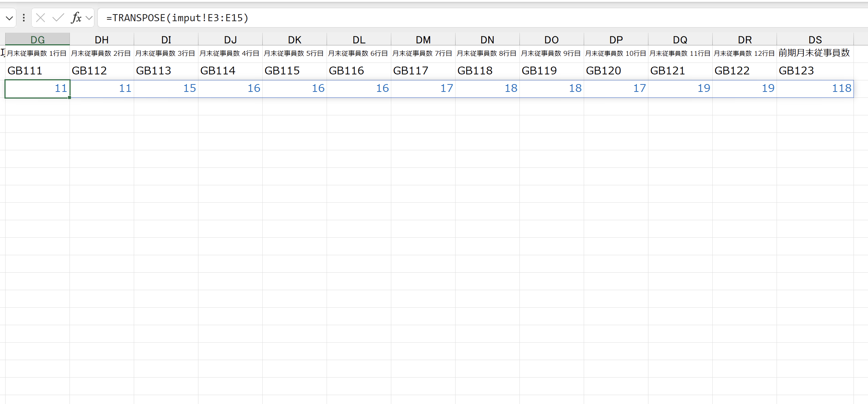This screenshot has height=404, width=868.
Task: Click the Enter checkmark formula icon
Action: [58, 17]
